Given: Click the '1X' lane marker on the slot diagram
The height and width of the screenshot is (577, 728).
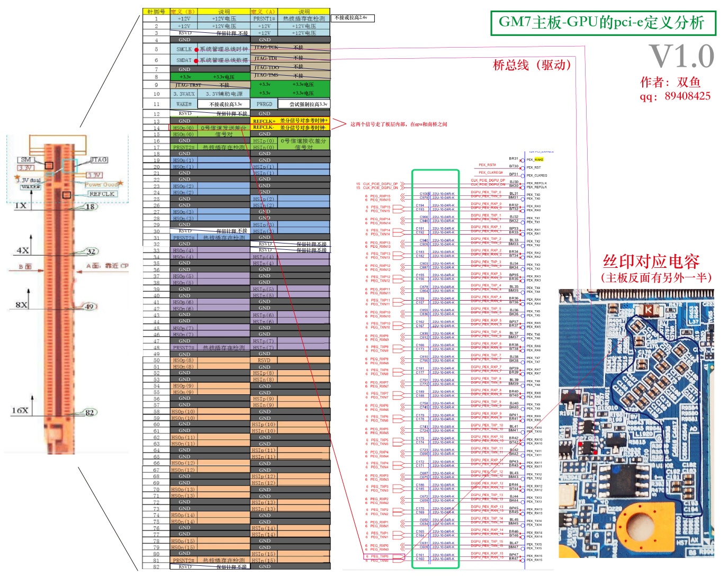Looking at the screenshot, I should click(21, 205).
